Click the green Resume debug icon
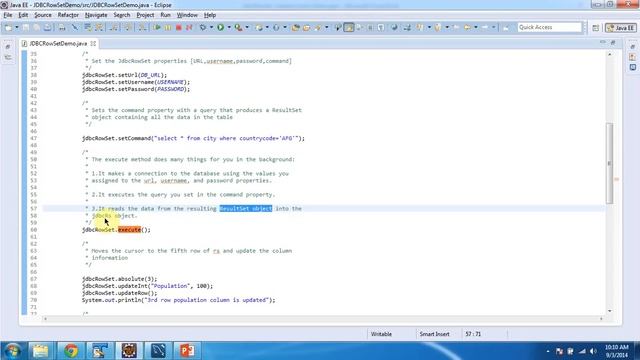The image size is (640, 360). [x=157, y=27]
